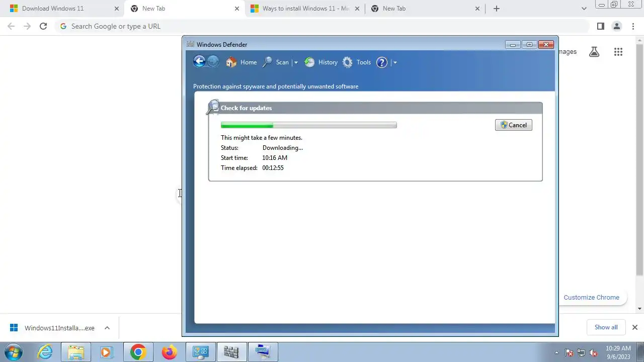Show hidden tray icons
This screenshot has width=644, height=362.
pos(556,352)
